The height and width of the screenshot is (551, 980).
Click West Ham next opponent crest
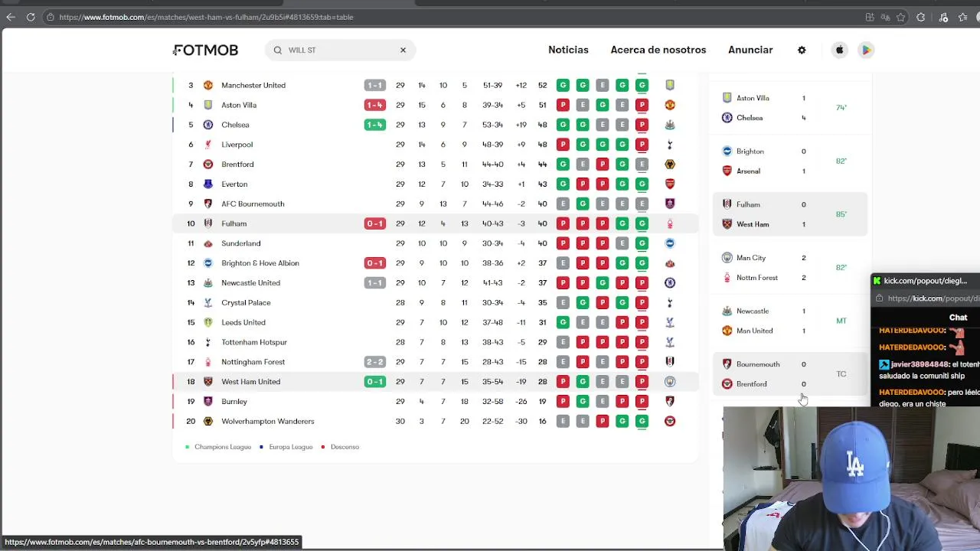670,382
